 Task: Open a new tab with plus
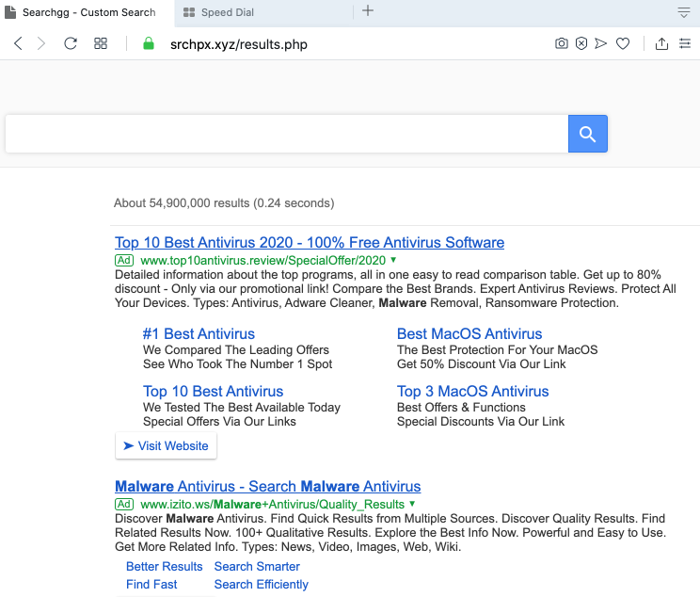click(368, 11)
